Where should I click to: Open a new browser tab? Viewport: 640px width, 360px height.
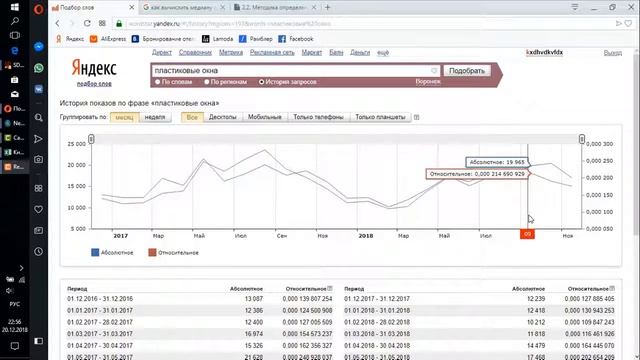pyautogui.click(x=327, y=7)
